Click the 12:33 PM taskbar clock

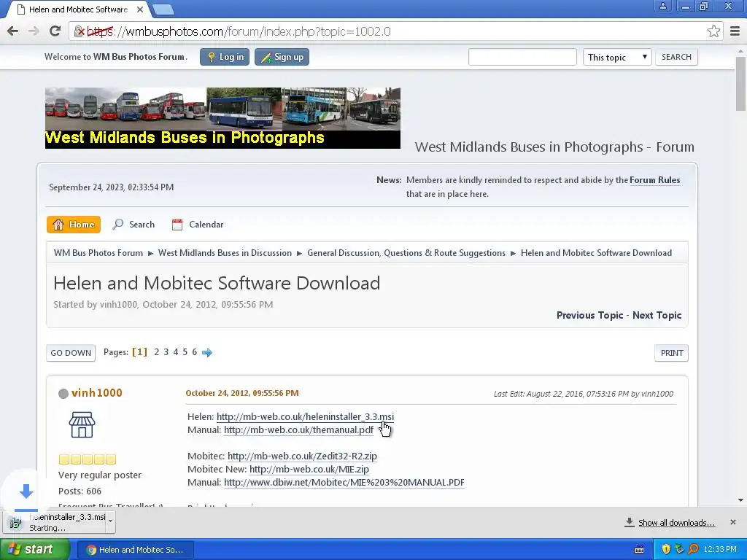pyautogui.click(x=720, y=550)
